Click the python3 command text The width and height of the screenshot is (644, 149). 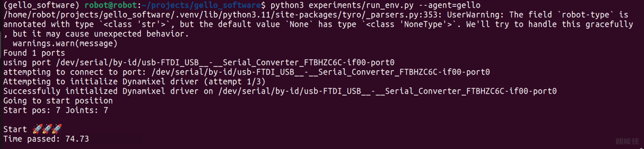coord(287,5)
